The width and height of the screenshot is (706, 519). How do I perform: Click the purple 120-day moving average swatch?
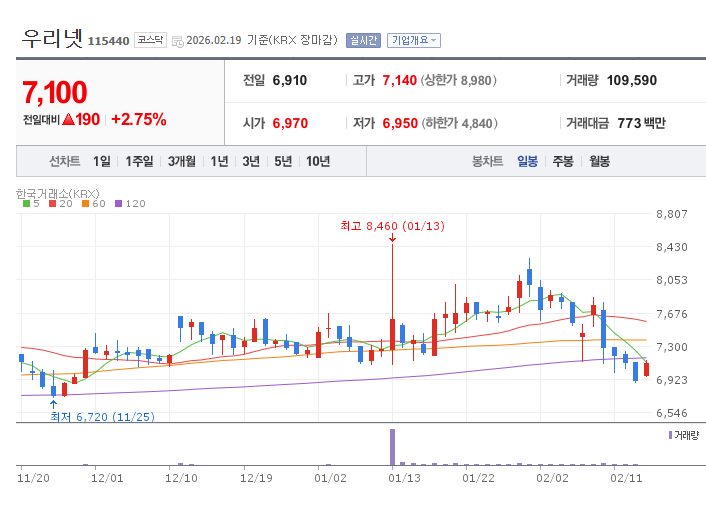click(118, 203)
